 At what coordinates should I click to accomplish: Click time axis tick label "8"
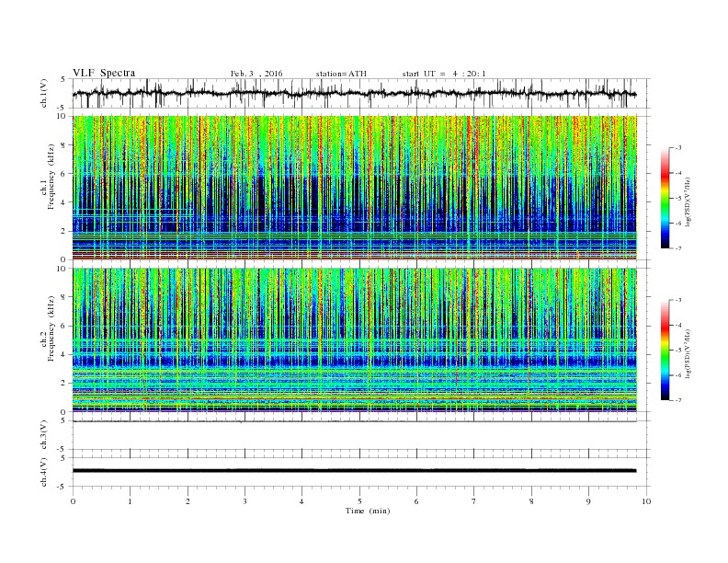pyautogui.click(x=531, y=501)
